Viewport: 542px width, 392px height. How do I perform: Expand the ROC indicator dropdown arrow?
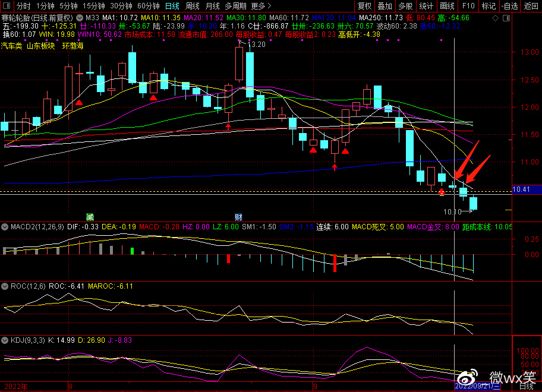[5, 286]
